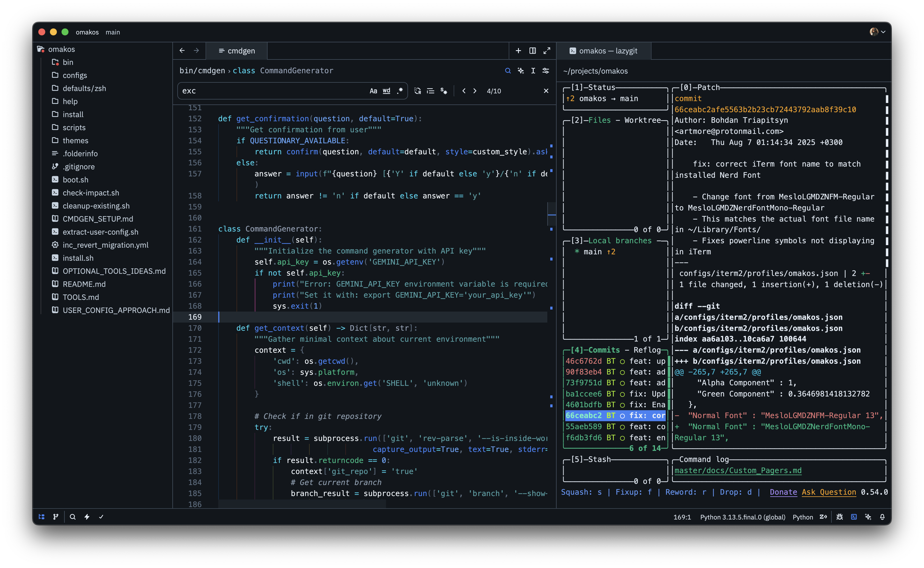Open notifications bell icon
The image size is (924, 568).
click(x=882, y=517)
